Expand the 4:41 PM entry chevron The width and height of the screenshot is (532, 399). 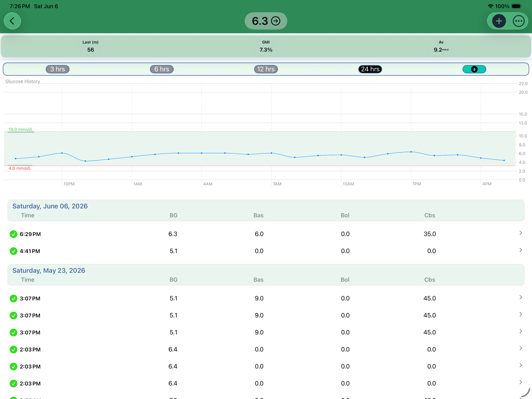click(520, 250)
